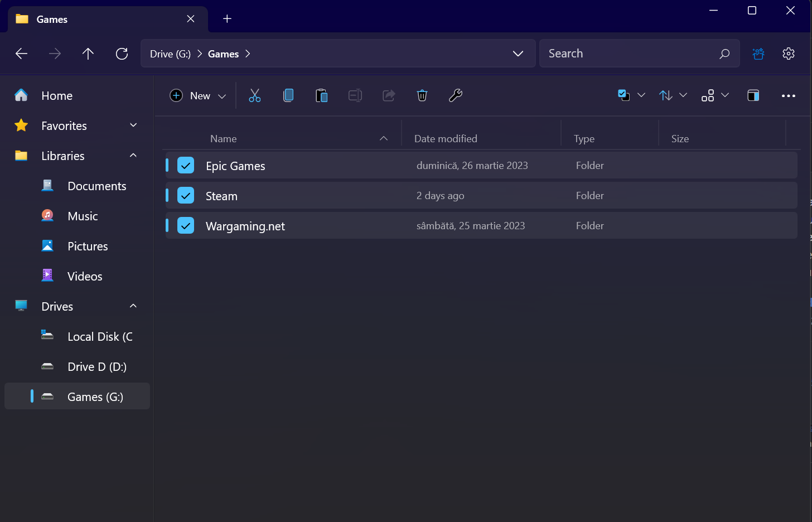Select Drive D (D:) in sidebar
This screenshot has width=812, height=522.
pyautogui.click(x=78, y=366)
